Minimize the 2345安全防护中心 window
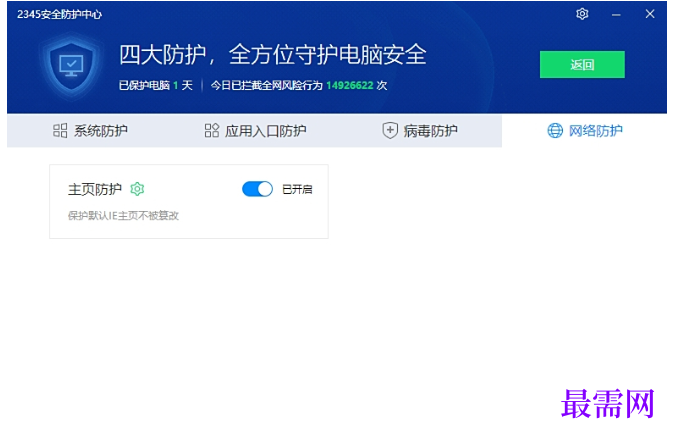673x435 pixels. click(616, 15)
